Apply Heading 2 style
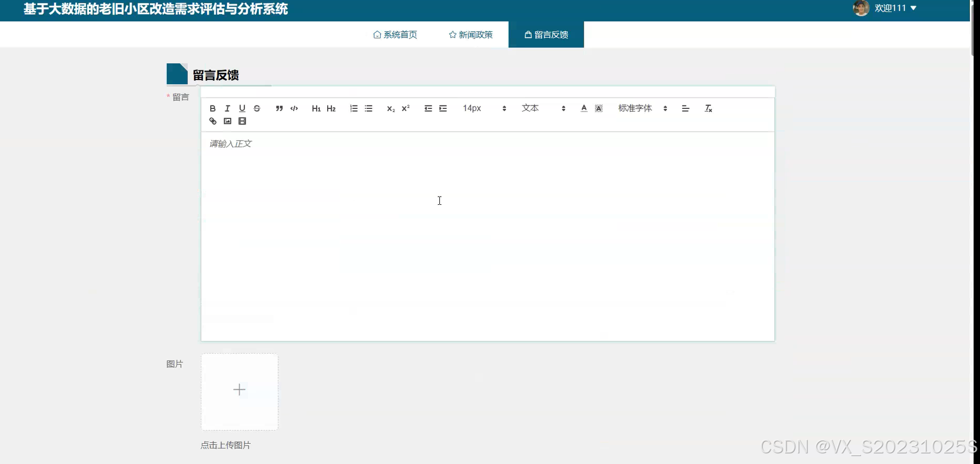Image resolution: width=980 pixels, height=464 pixels. pyautogui.click(x=331, y=108)
